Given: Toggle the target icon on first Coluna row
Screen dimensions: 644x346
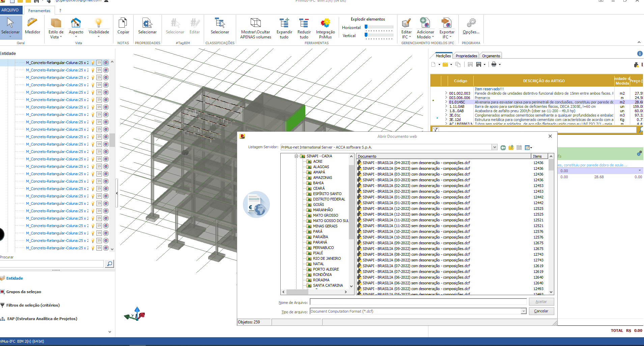Looking at the screenshot, I should tap(106, 63).
